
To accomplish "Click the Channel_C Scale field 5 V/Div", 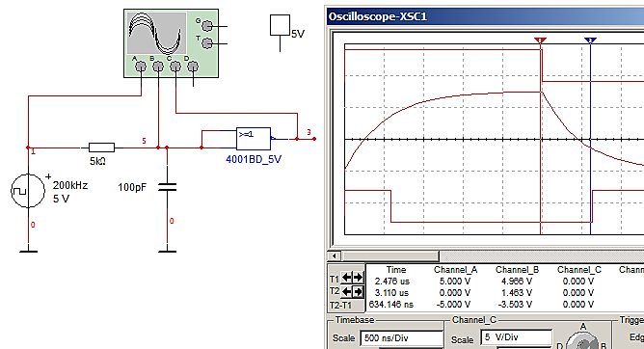I will (517, 337).
